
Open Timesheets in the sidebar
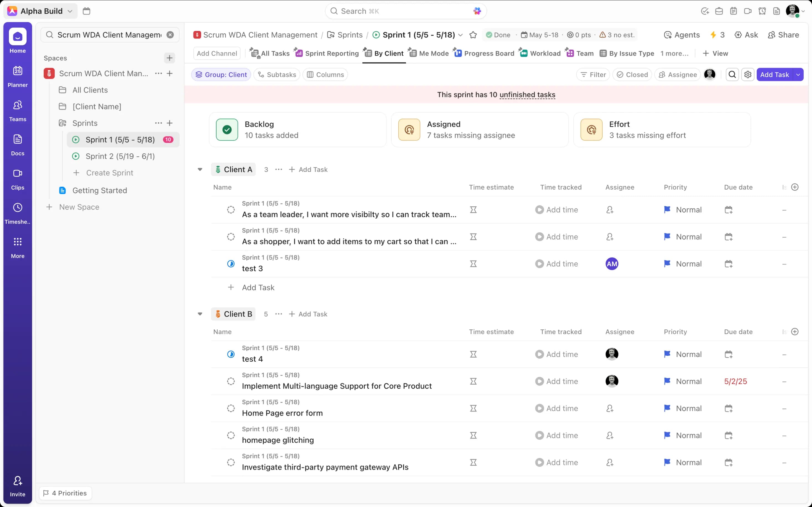click(x=17, y=213)
